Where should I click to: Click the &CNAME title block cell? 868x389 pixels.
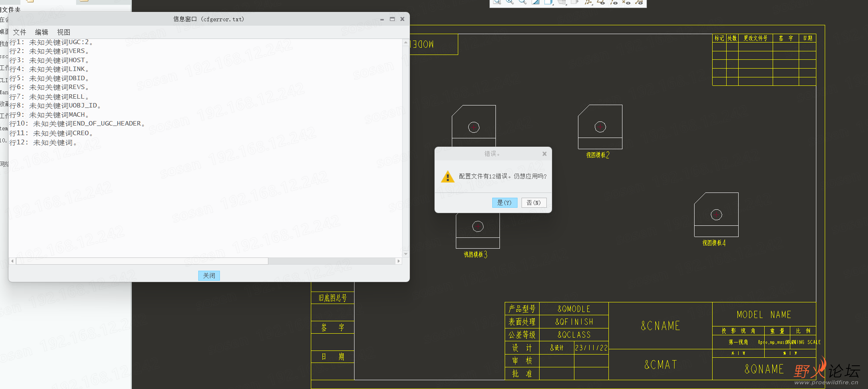click(660, 326)
